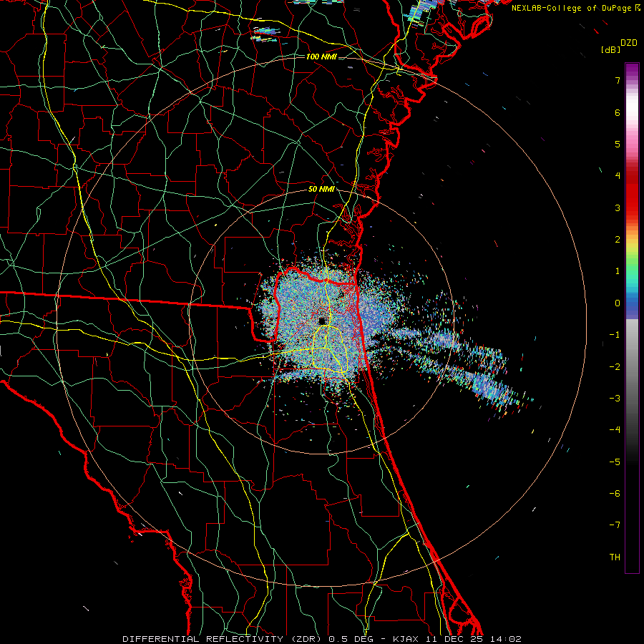644x644 pixels.
Task: Click the -2 value on the color scale
Action: click(615, 367)
